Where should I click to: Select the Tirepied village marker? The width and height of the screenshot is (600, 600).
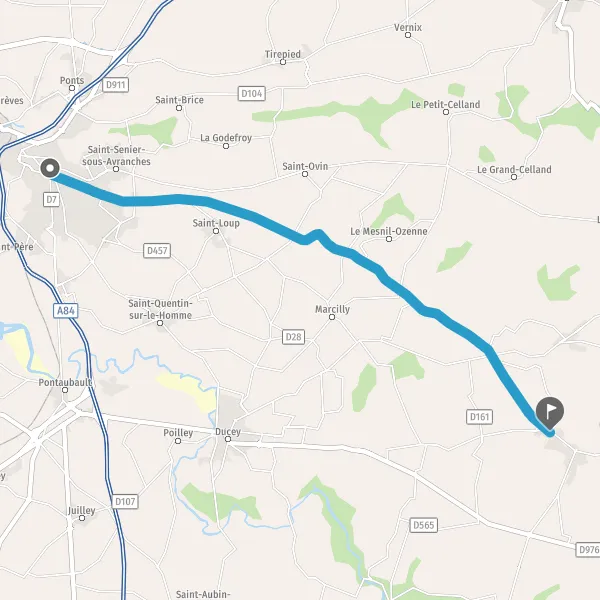click(x=283, y=62)
